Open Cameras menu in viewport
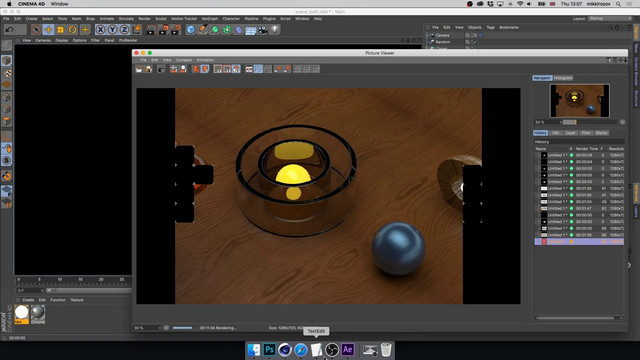 pos(43,40)
